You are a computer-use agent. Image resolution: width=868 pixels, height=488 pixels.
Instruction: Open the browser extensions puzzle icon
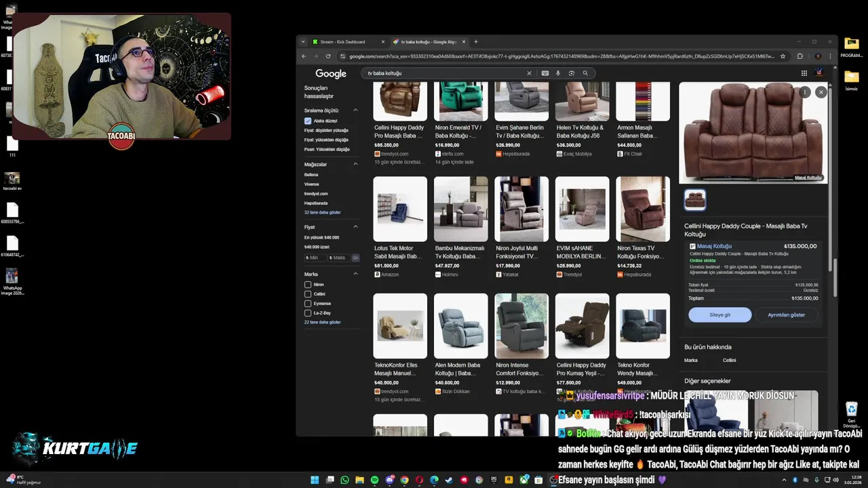[x=800, y=56]
